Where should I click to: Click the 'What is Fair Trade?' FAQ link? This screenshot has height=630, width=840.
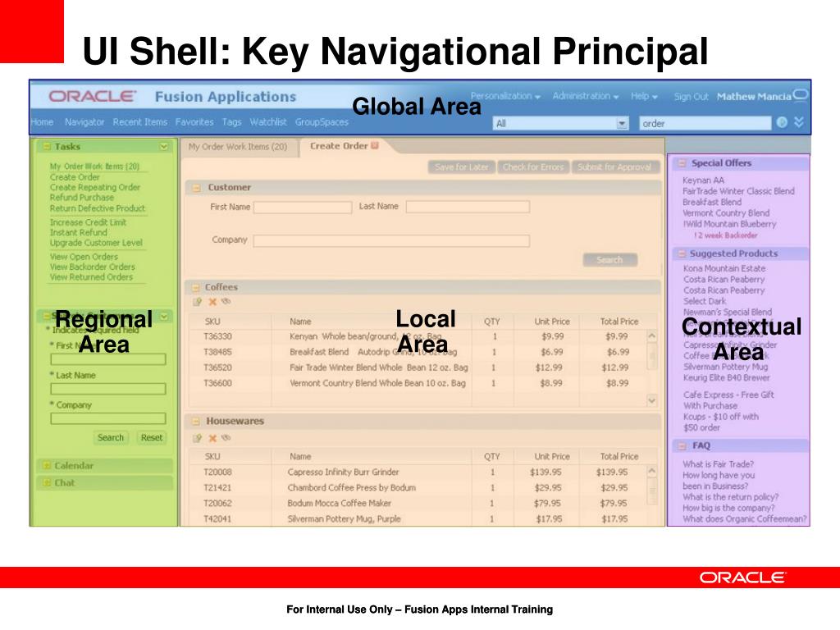718,464
